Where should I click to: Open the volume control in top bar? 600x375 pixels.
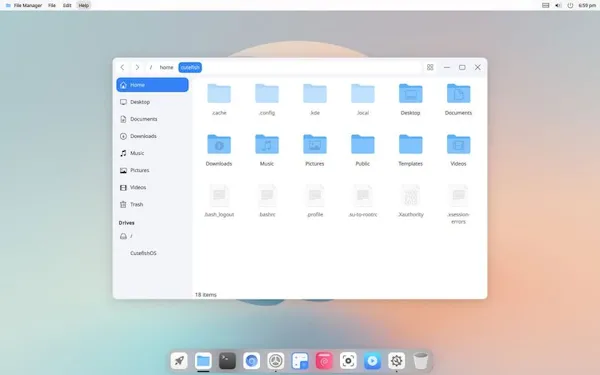[558, 5]
